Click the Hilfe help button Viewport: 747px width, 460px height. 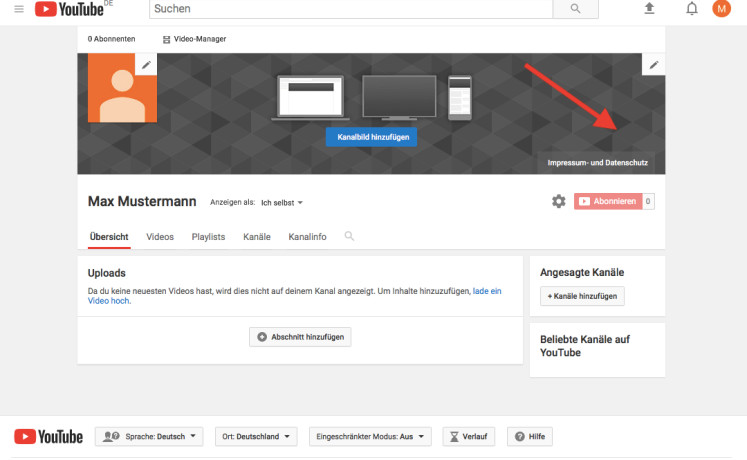(x=530, y=436)
